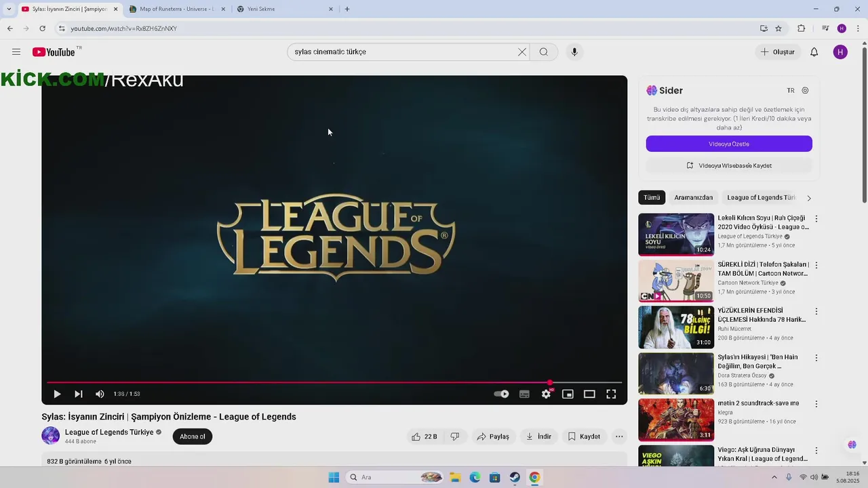
Task: Open the notifications bell
Action: pyautogui.click(x=814, y=52)
